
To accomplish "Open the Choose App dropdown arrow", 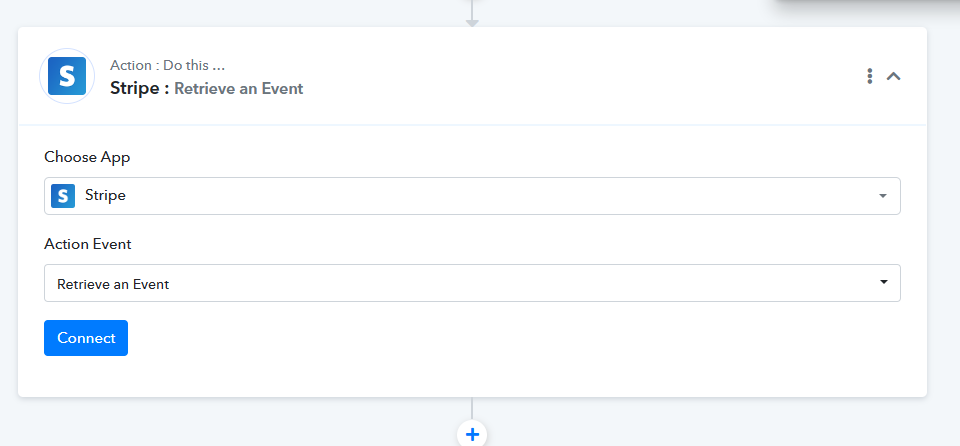I will (883, 196).
